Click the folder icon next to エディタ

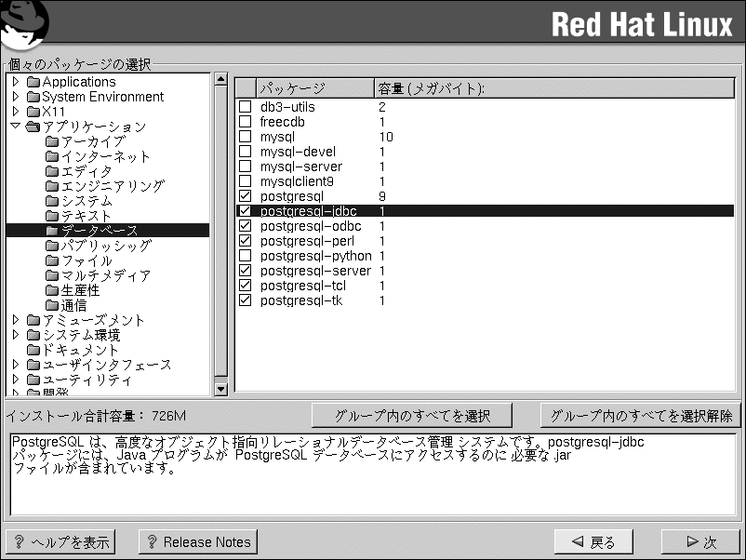pyautogui.click(x=53, y=171)
